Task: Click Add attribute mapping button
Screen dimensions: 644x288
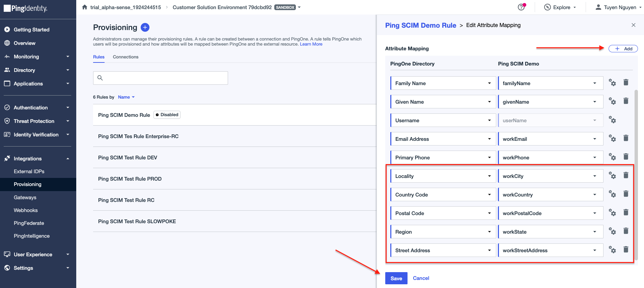Action: coord(623,49)
